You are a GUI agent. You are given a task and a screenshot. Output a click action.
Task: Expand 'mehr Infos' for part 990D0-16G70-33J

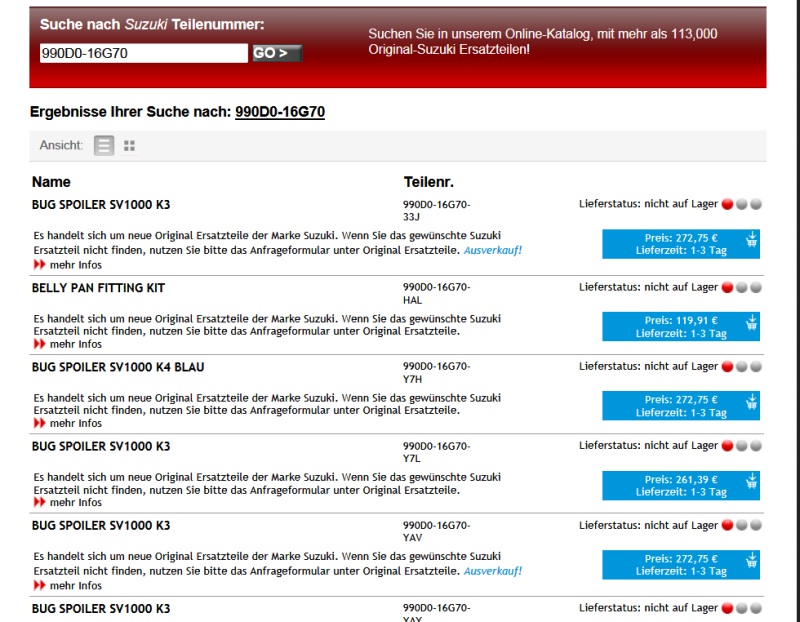(75, 265)
